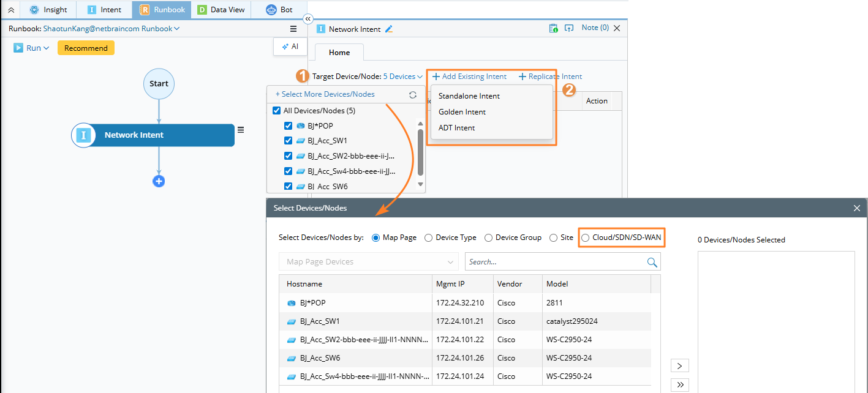Viewport: 868px width, 393px height.
Task: Uncheck the BJ_Acc_SW1 device checkbox
Action: (x=288, y=141)
